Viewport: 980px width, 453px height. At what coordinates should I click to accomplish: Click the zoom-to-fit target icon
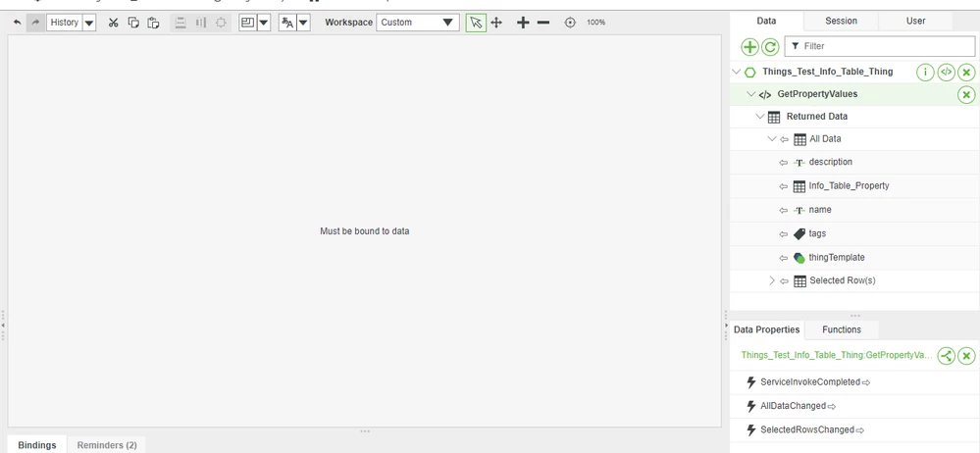tap(570, 23)
